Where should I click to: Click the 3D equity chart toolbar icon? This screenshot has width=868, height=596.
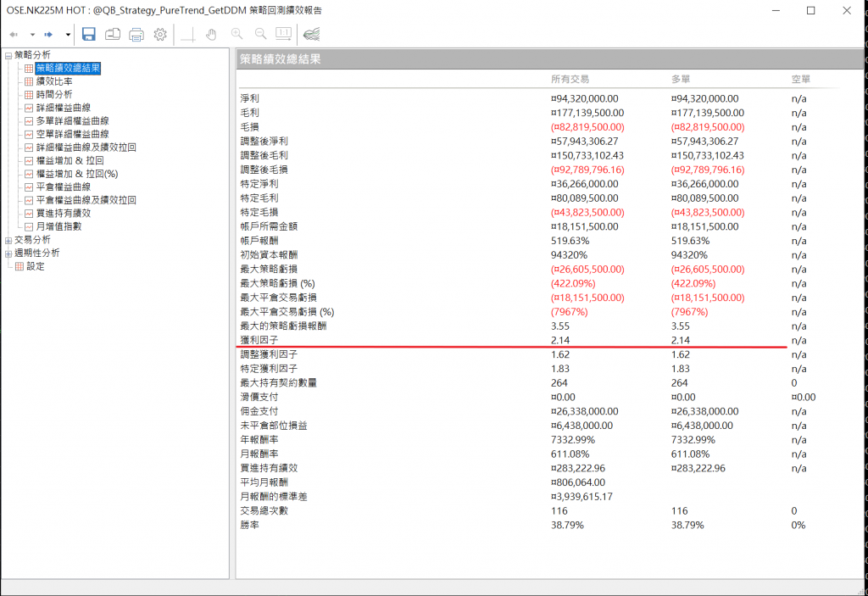(311, 35)
